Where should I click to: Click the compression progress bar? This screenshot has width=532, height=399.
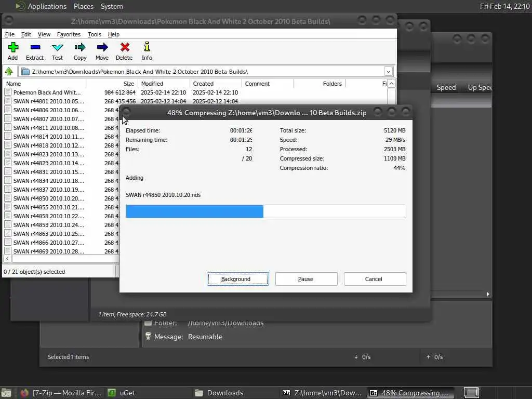tap(265, 211)
